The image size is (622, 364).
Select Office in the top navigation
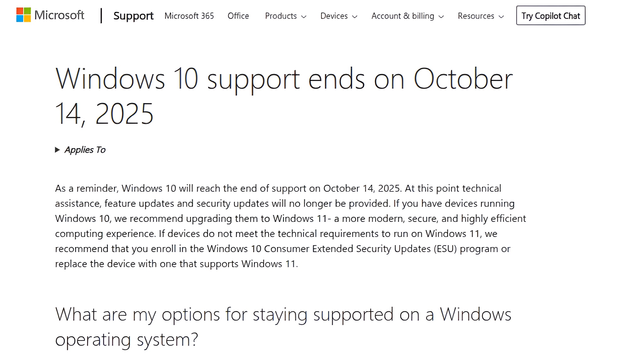238,16
